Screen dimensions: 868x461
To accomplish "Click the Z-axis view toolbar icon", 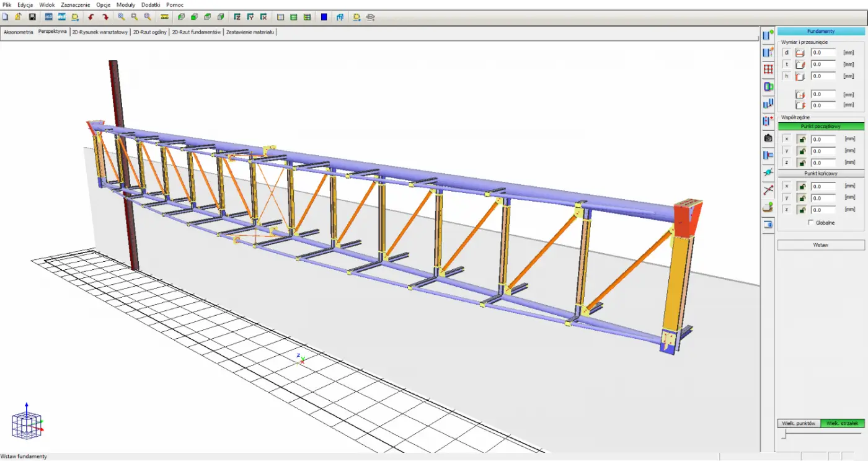I will click(237, 17).
